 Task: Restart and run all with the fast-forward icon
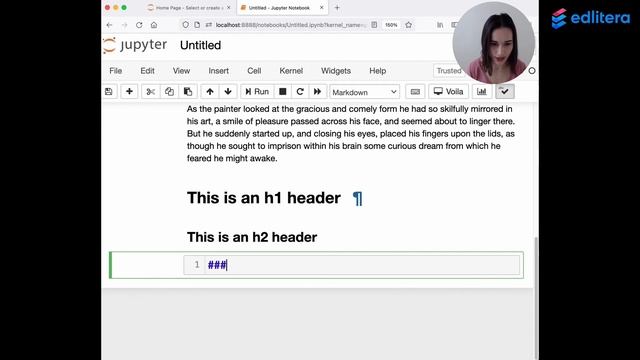click(x=318, y=91)
